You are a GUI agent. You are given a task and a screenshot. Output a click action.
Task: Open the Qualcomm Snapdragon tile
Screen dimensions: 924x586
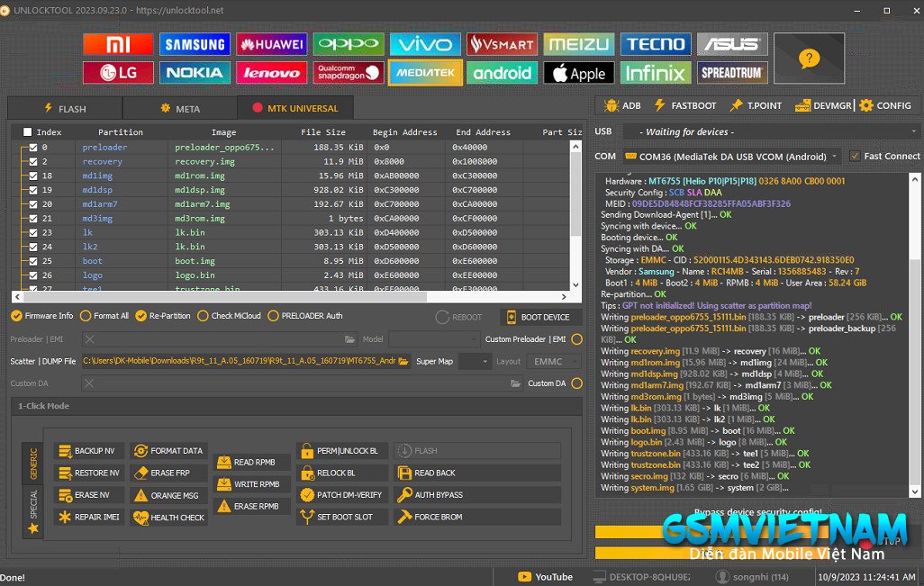[349, 73]
